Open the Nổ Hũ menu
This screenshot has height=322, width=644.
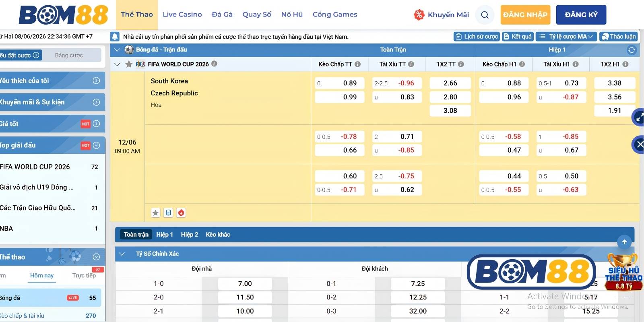click(x=292, y=14)
